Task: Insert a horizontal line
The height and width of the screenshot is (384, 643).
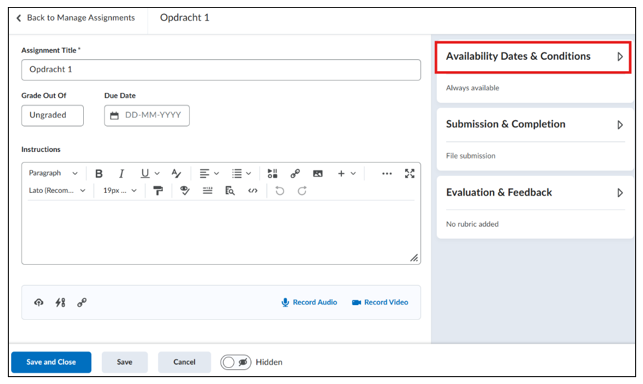Action: pyautogui.click(x=207, y=191)
